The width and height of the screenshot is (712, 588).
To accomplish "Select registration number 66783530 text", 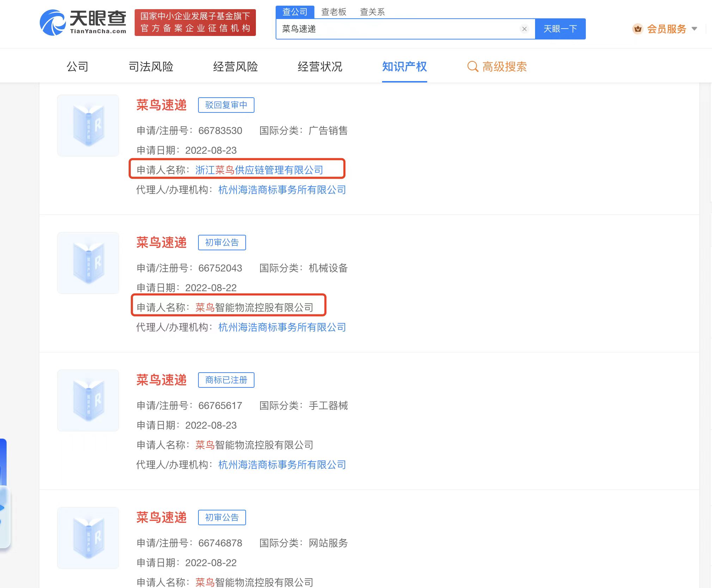I will tap(220, 131).
